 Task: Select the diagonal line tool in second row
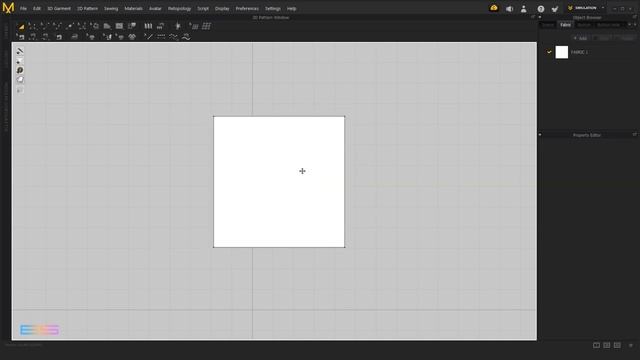(x=149, y=37)
